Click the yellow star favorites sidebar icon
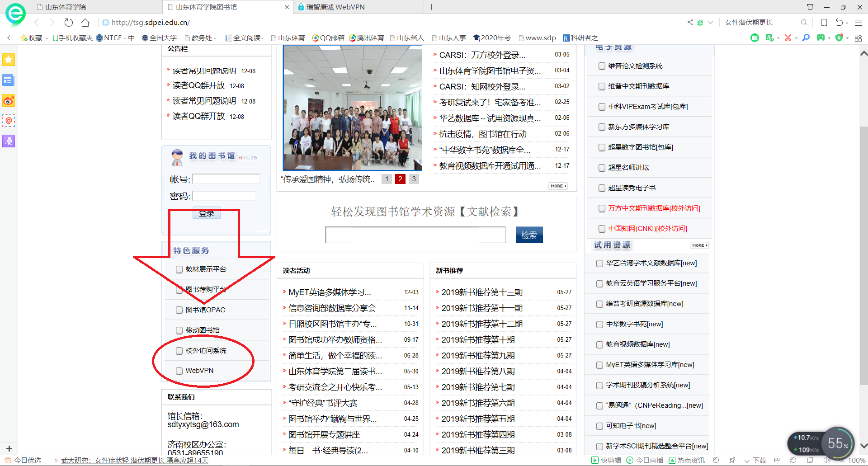868x466 pixels. pyautogui.click(x=9, y=60)
